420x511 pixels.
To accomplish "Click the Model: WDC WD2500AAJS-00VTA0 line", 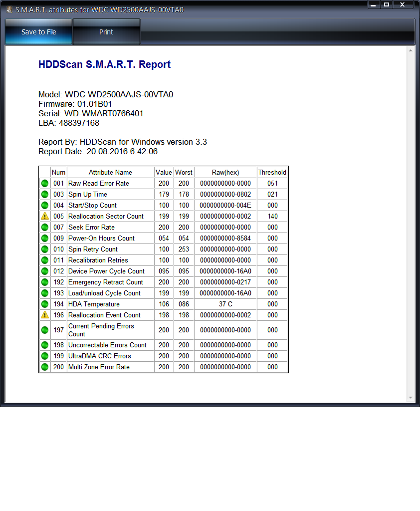I will coord(106,94).
